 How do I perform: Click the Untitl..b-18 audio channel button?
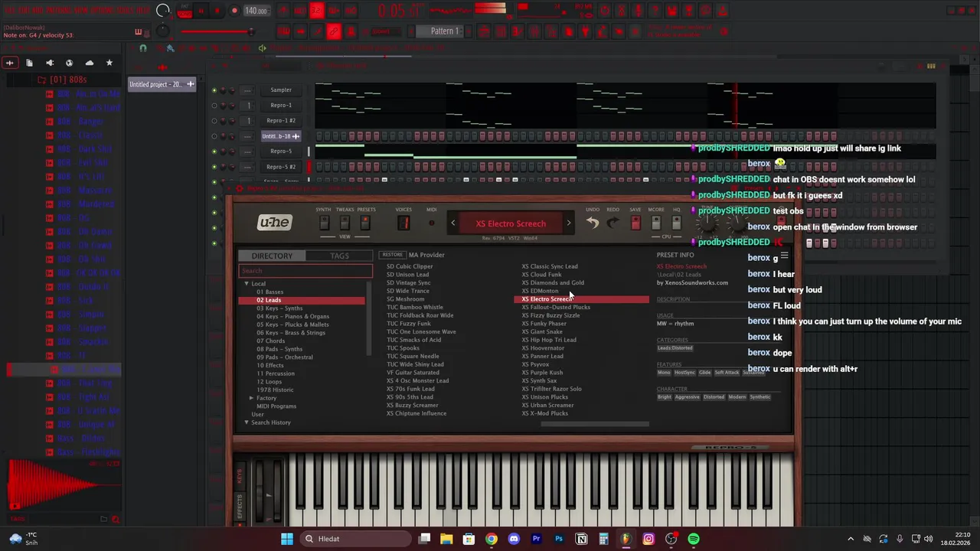point(280,136)
